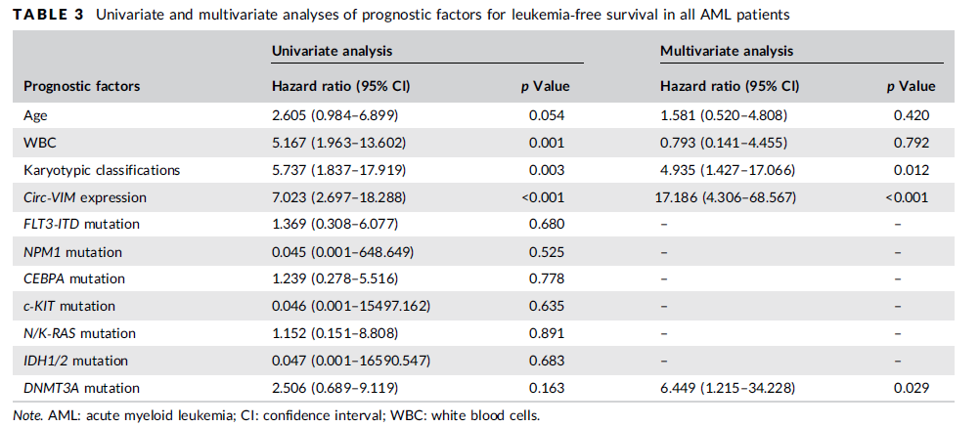Screen dimensions: 980x427
Task: Click the Univariate analysis column header
Action: pyautogui.click(x=332, y=51)
